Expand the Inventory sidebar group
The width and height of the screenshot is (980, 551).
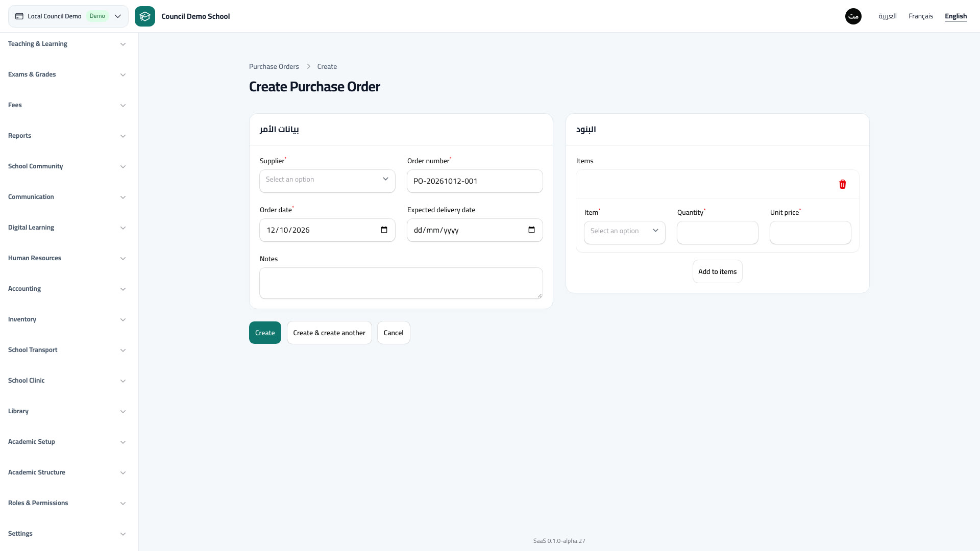(66, 319)
